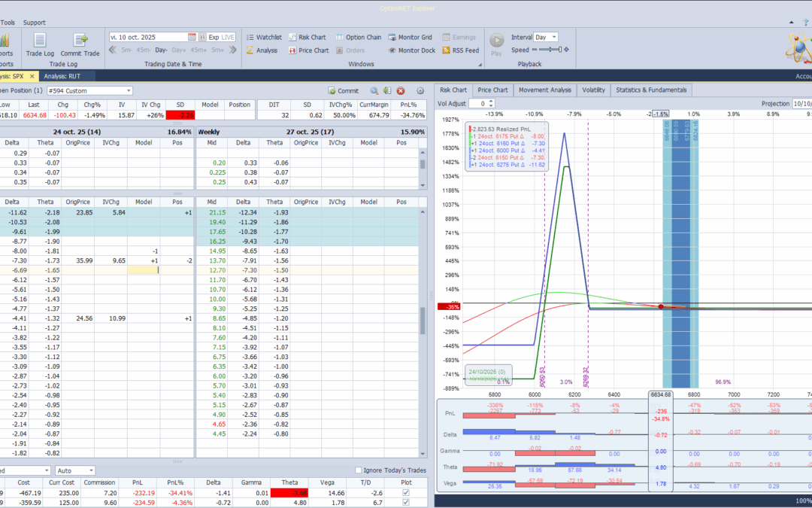
Task: Open the Monitor Dock window
Action: (412, 50)
